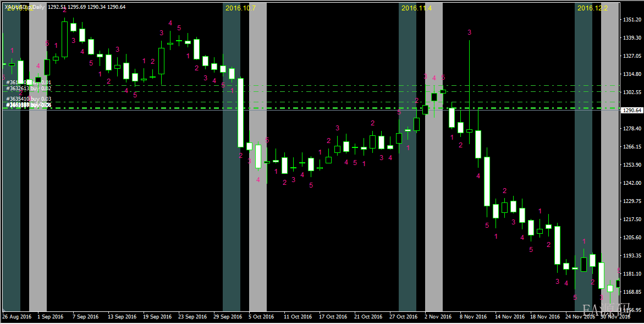The height and width of the screenshot is (324, 644).
Task: Click the 11 Oct 2016 time axis label
Action: click(x=298, y=317)
